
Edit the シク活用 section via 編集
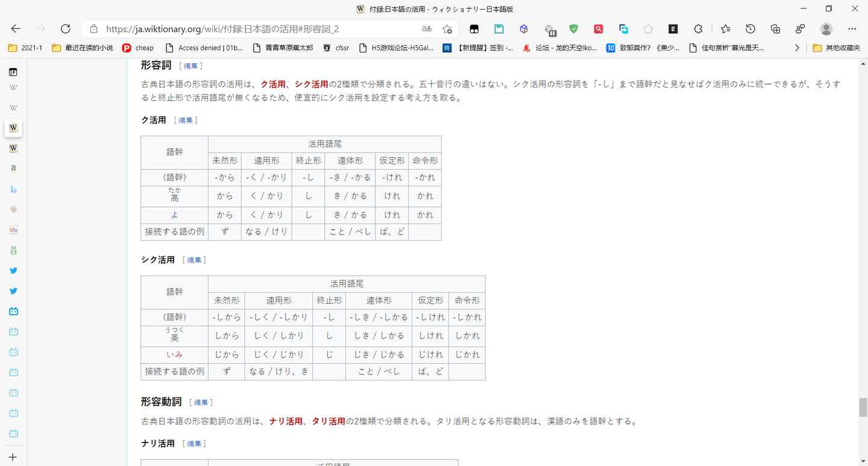point(194,260)
